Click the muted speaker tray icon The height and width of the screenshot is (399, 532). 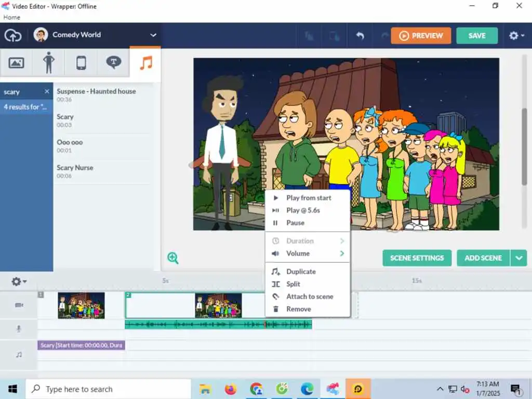[x=464, y=389]
